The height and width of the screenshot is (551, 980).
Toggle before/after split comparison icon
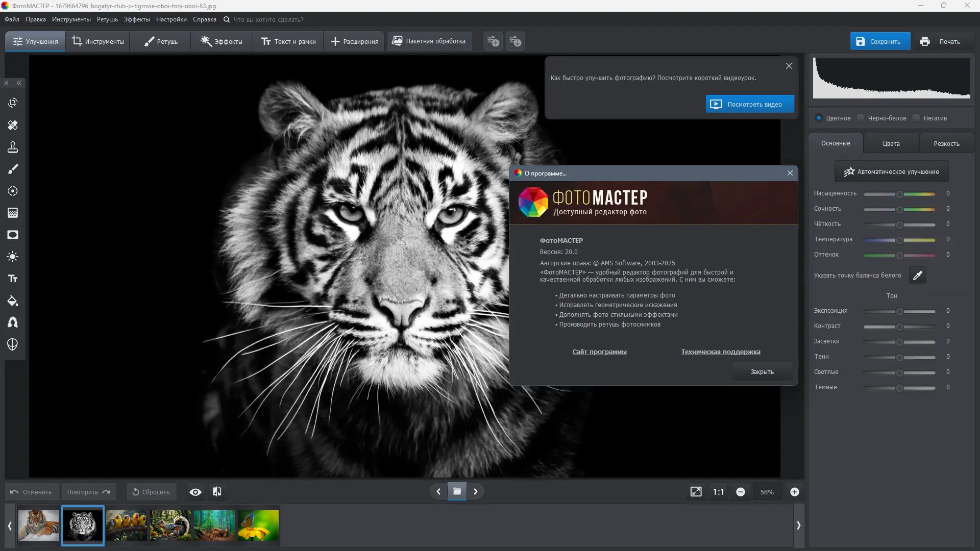(217, 492)
